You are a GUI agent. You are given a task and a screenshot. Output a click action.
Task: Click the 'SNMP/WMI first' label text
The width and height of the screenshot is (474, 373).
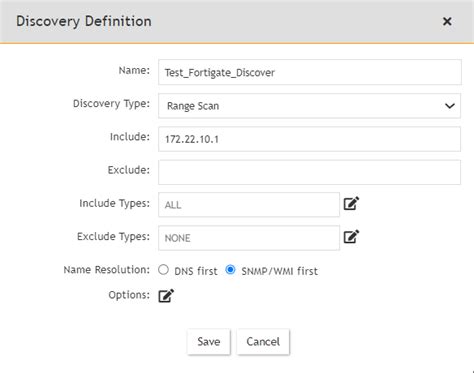click(280, 271)
